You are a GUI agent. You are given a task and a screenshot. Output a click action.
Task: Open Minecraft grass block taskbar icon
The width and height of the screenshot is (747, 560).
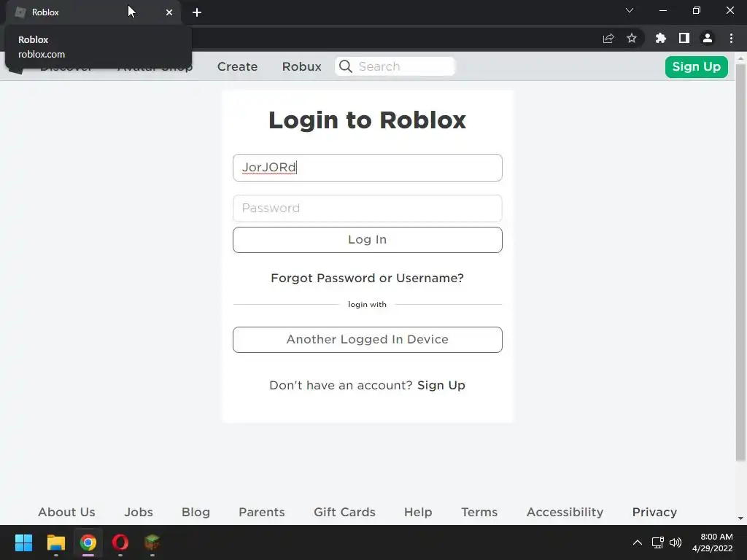[152, 542]
